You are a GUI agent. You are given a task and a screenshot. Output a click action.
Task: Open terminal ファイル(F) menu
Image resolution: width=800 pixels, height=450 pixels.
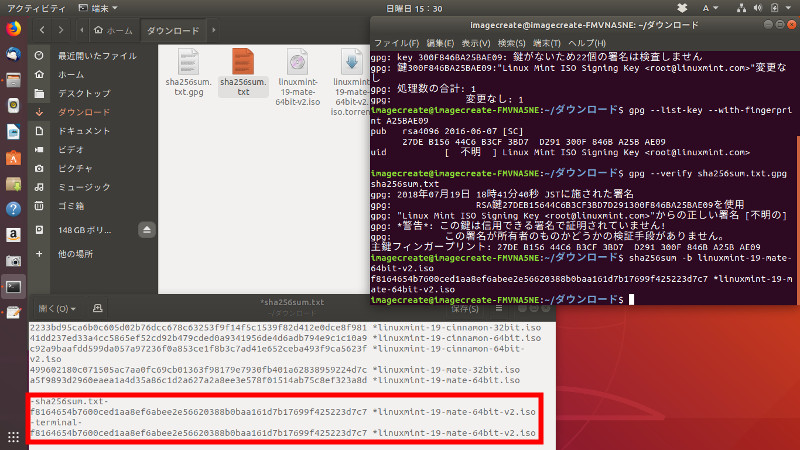(x=396, y=43)
